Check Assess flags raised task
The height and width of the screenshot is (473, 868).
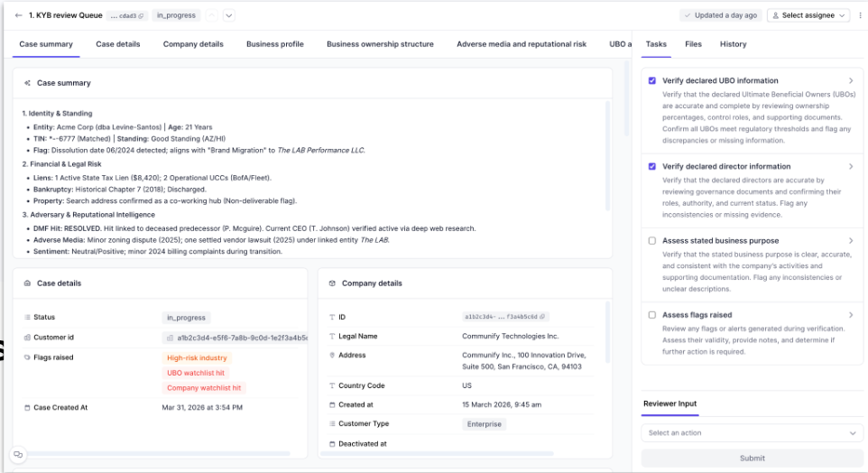pos(652,315)
